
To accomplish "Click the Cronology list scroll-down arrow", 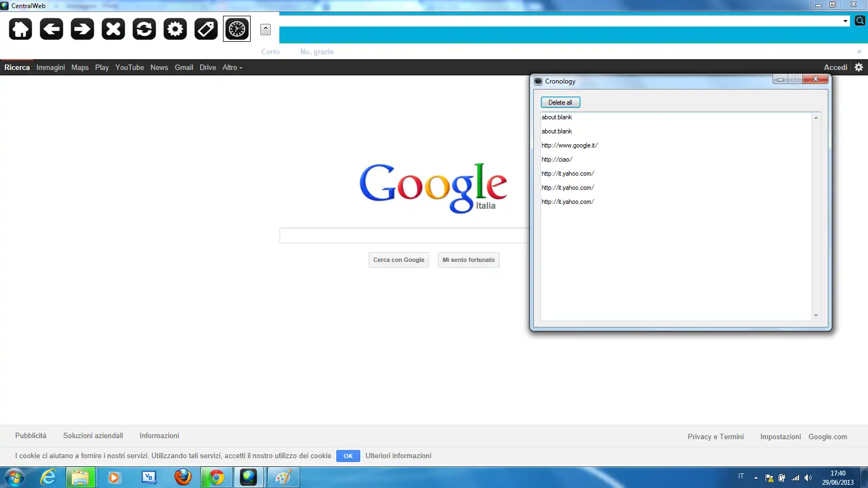I will (816, 316).
